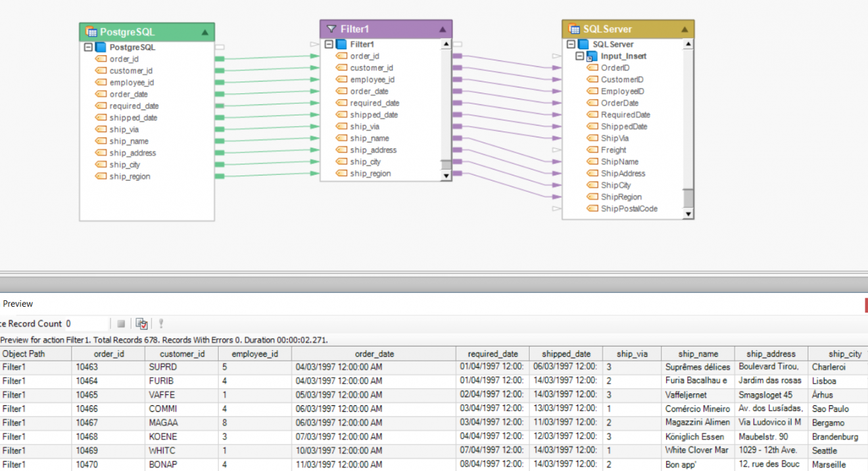Click the export-to-clipboard icon in the Preview toolbar

[141, 323]
